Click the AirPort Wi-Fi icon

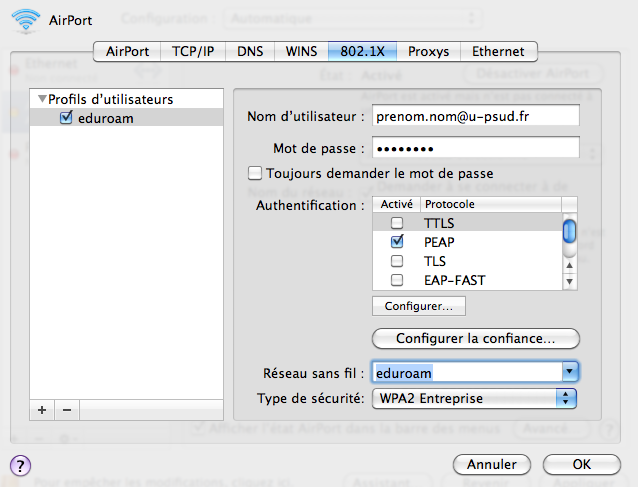pyautogui.click(x=26, y=21)
